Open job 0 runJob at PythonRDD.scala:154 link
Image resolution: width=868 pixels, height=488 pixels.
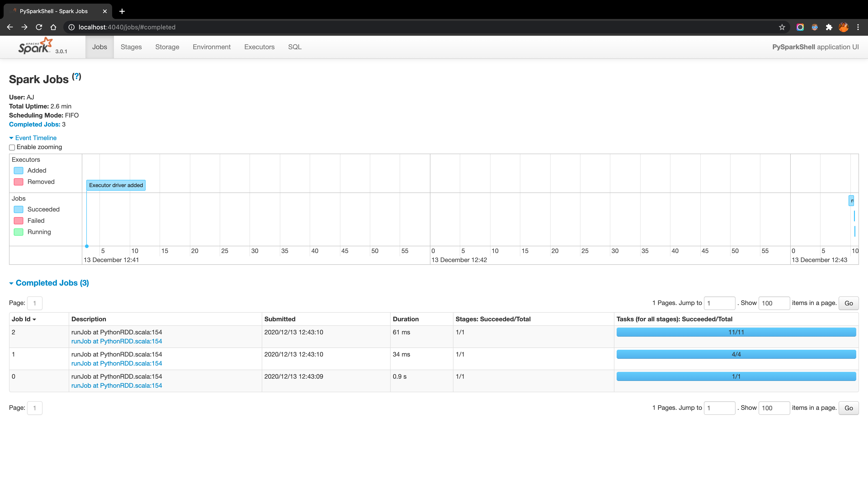pyautogui.click(x=117, y=386)
